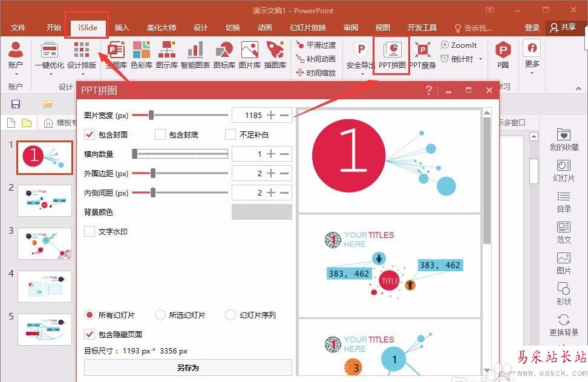This screenshot has height=382, width=588.
Task: Uncheck the 包含封面 checkbox
Action: click(90, 134)
